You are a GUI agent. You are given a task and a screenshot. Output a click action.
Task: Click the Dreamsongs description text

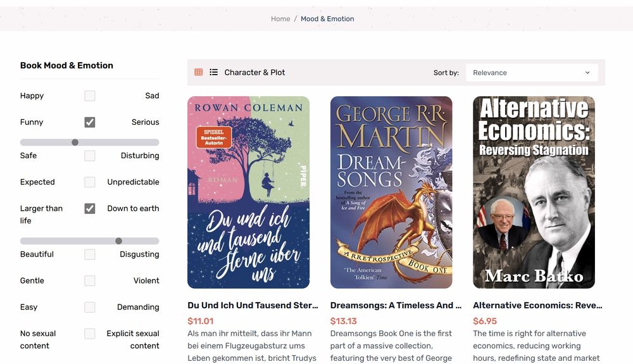click(391, 346)
